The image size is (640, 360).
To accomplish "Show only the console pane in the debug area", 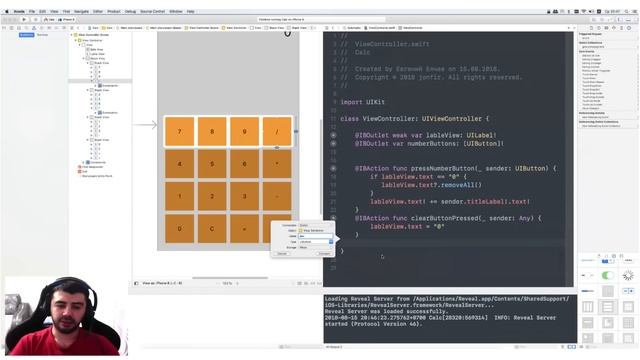I will tap(574, 347).
